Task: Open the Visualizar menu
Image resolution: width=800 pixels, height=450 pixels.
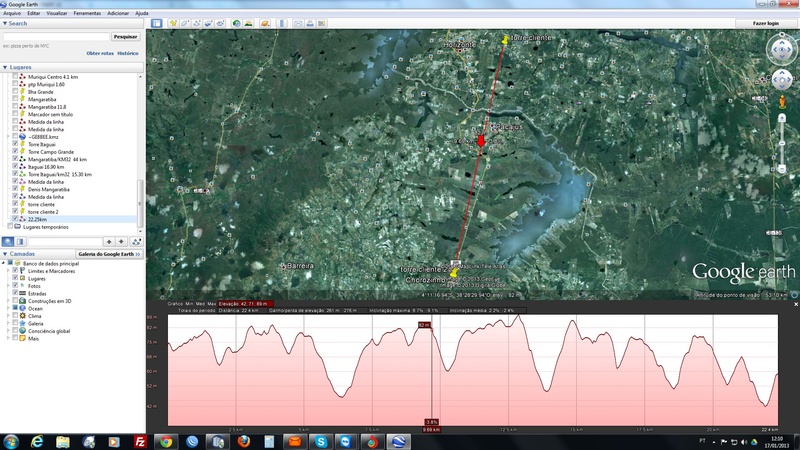Action: pos(57,13)
